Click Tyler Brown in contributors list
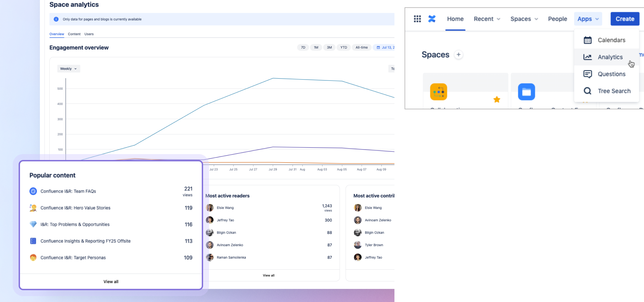644x302 pixels. click(374, 245)
